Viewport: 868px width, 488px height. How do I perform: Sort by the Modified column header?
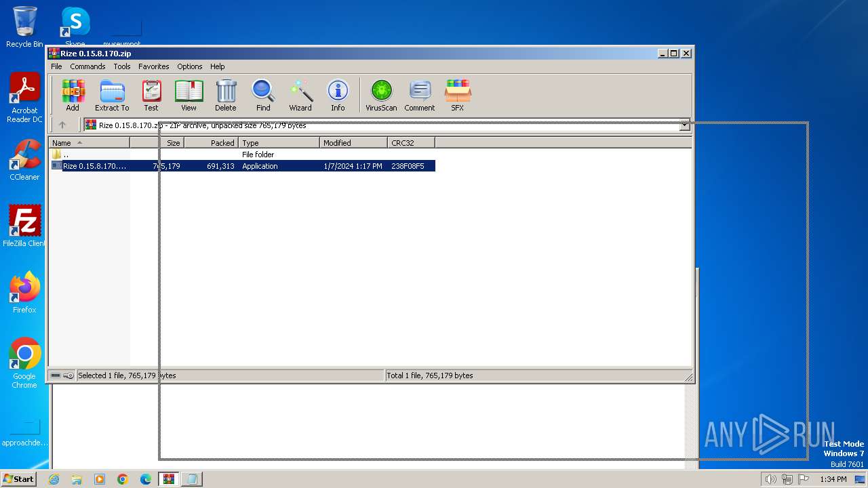(353, 143)
